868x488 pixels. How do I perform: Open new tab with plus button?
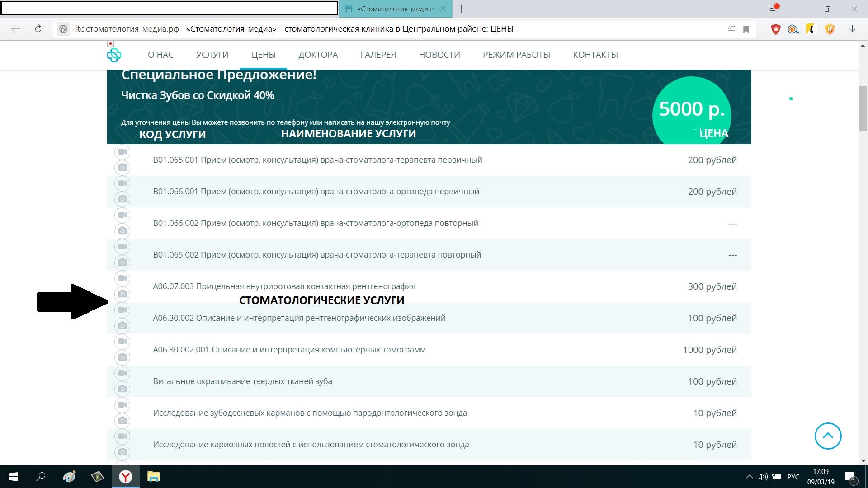(461, 9)
